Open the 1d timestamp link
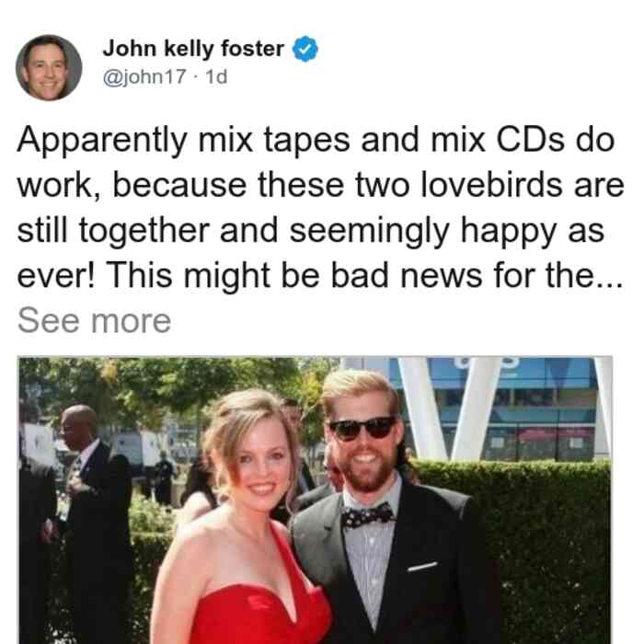Viewport: 644px width, 644px height. click(216, 76)
